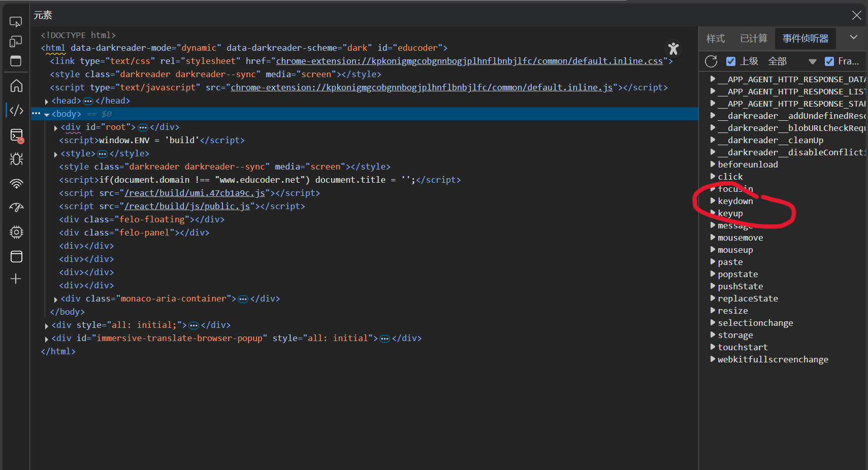Expand the popstate listener entry
The width and height of the screenshot is (868, 470).
(x=713, y=274)
